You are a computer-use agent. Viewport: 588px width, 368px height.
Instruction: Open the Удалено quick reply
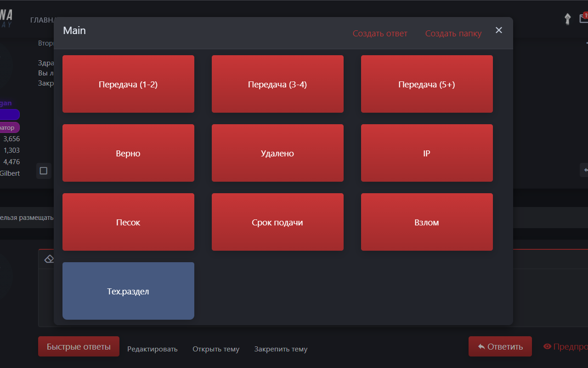tap(277, 153)
